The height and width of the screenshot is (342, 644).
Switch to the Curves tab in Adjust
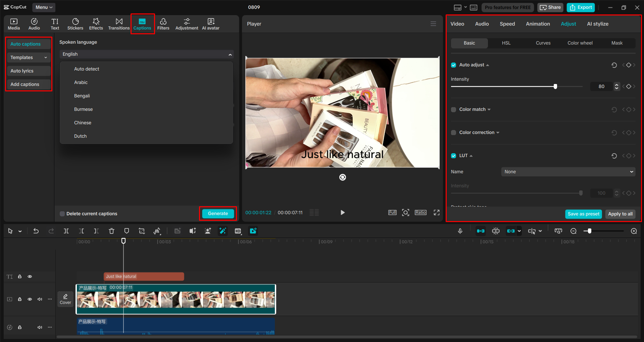(x=543, y=43)
